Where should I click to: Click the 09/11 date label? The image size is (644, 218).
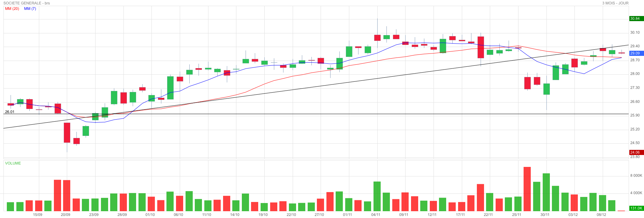[404, 215]
